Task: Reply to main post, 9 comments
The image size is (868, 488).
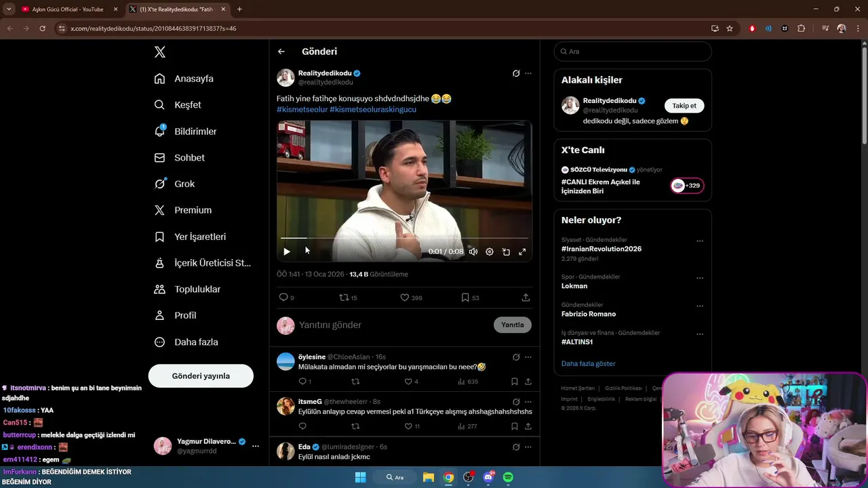Action: [286, 298]
